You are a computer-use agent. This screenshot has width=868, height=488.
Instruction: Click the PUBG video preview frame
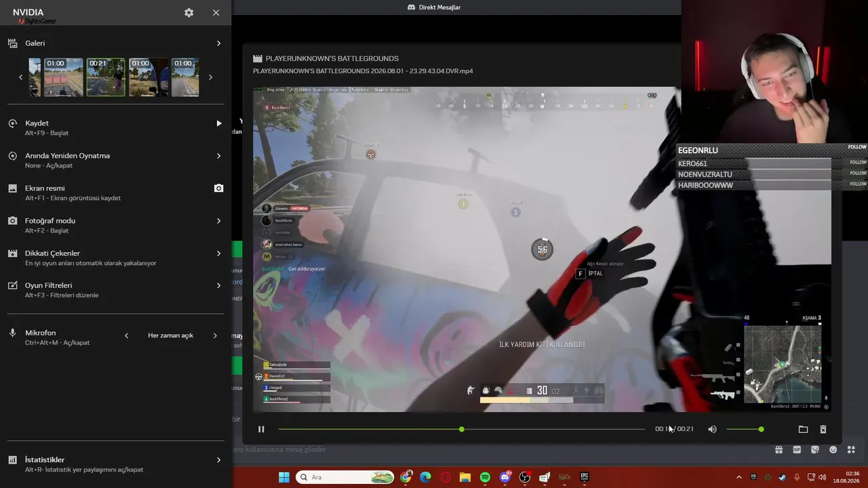(542, 249)
